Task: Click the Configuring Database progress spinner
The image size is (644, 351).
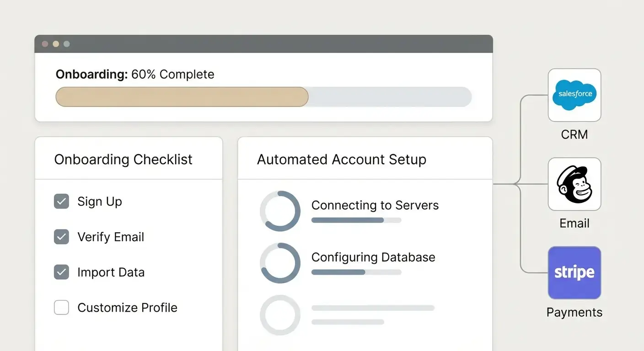Action: tap(280, 263)
